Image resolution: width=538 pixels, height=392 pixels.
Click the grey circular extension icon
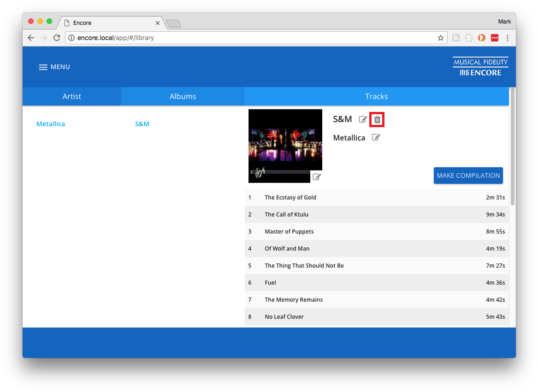(469, 38)
